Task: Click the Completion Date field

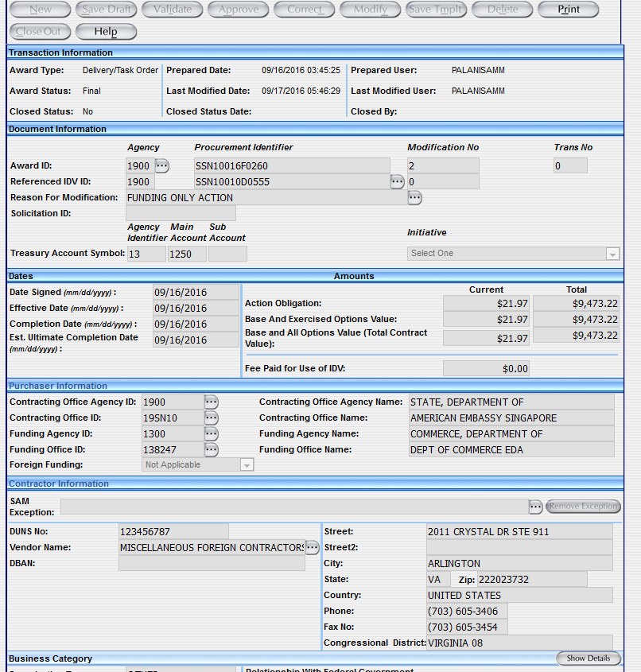Action: pyautogui.click(x=196, y=324)
